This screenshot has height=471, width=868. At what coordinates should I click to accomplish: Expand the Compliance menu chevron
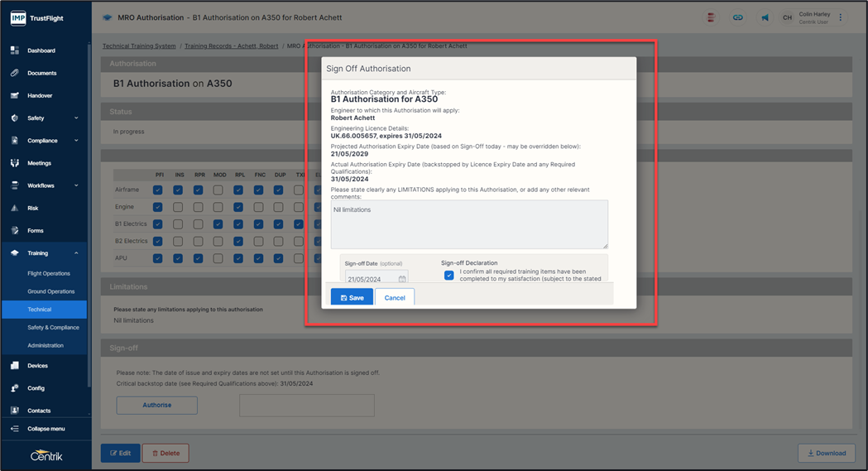76,141
